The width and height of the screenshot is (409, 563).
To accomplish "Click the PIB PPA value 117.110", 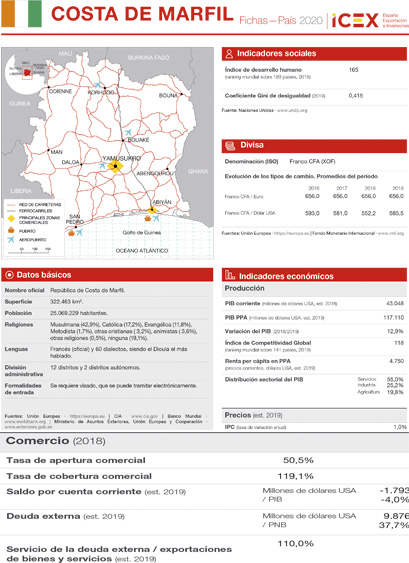I will pos(394,317).
